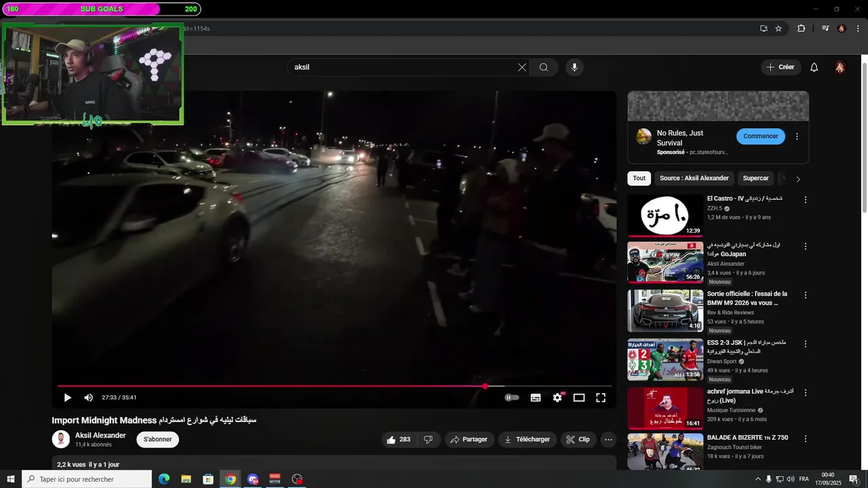Open the GoJapan video thumbnail
Viewport: 868px width, 488px height.
665,262
